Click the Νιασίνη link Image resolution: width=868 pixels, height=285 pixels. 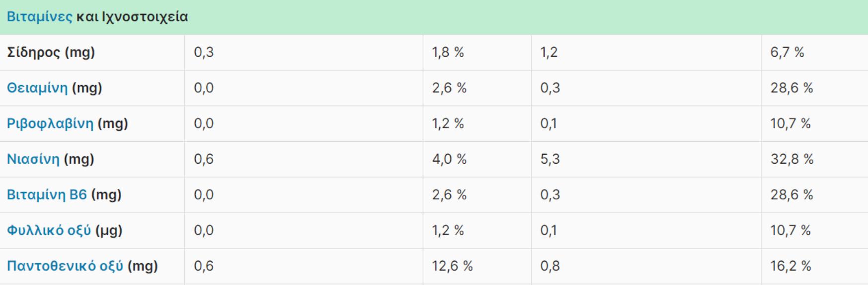pyautogui.click(x=33, y=159)
